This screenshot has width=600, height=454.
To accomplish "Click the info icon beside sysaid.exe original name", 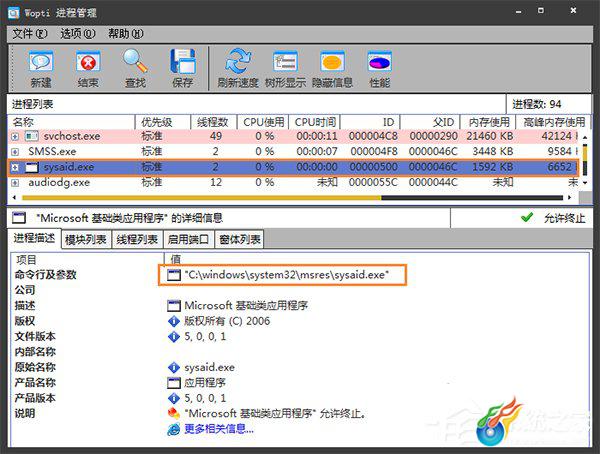I will [174, 367].
